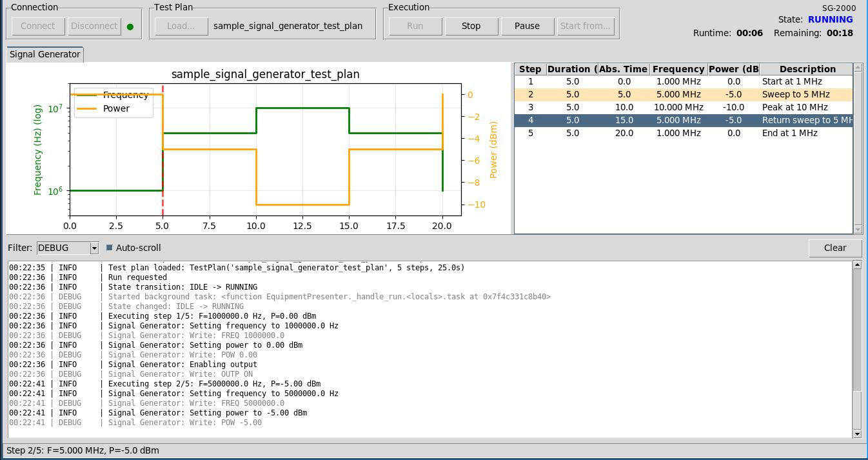868x460 pixels.
Task: Click the log panel scrollbar thumb
Action: pyautogui.click(x=857, y=409)
